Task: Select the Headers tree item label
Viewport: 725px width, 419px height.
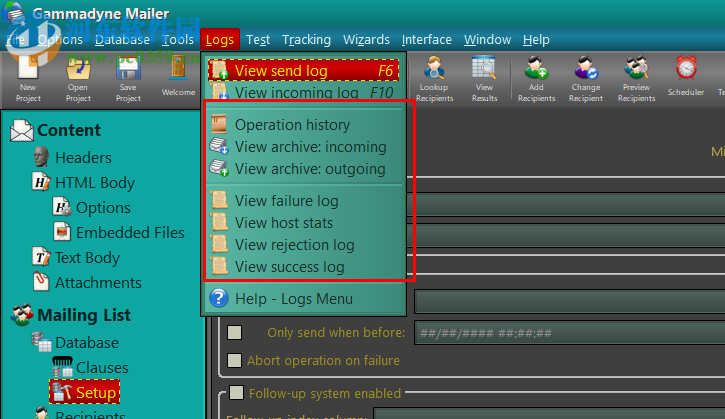Action: coord(83,158)
